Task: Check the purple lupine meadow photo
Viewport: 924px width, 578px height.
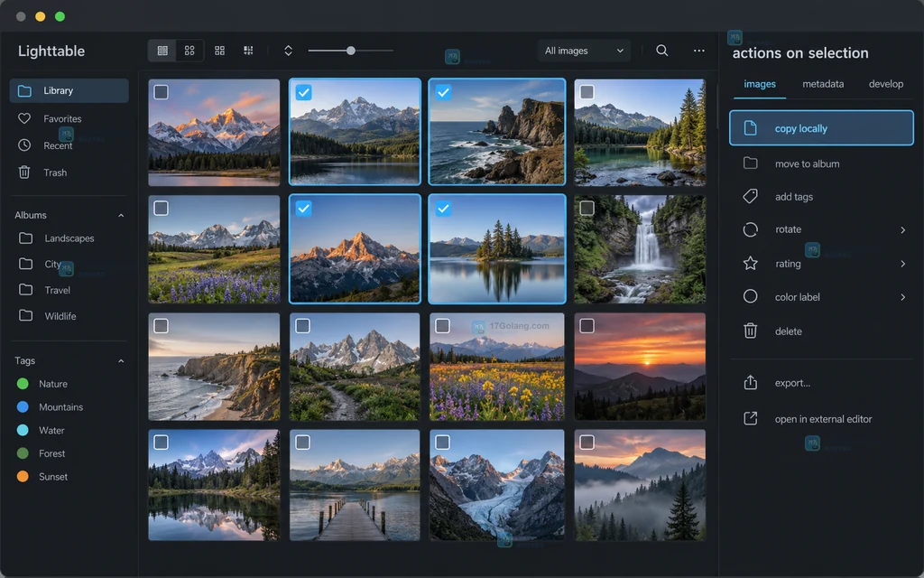Action: [x=161, y=209]
